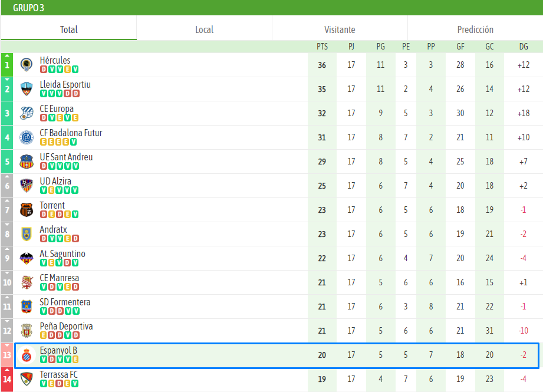This screenshot has height=392, width=543.
Task: Sort the table by the PTS column
Action: pyautogui.click(x=321, y=47)
